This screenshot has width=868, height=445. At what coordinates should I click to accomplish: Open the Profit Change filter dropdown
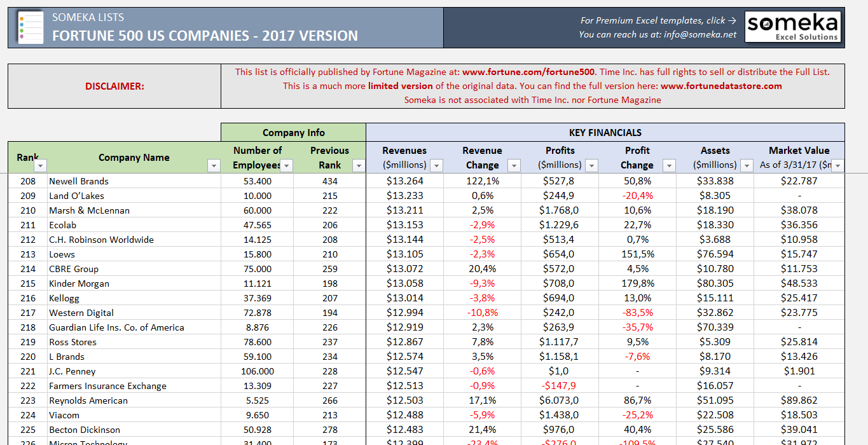(x=669, y=165)
